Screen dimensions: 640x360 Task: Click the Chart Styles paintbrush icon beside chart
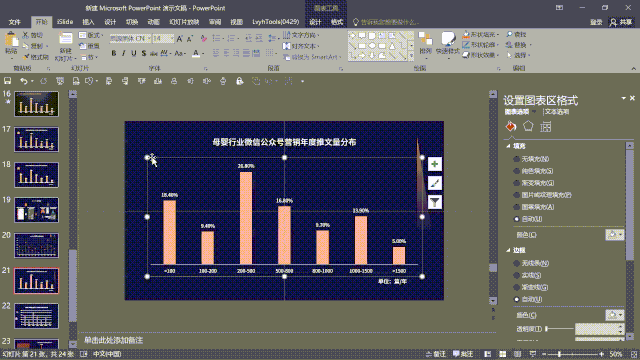(435, 183)
